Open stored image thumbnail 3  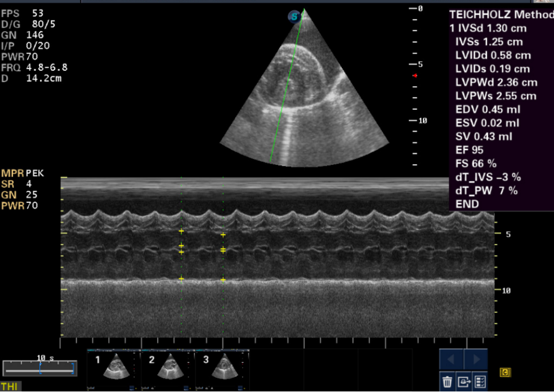[x=222, y=370]
